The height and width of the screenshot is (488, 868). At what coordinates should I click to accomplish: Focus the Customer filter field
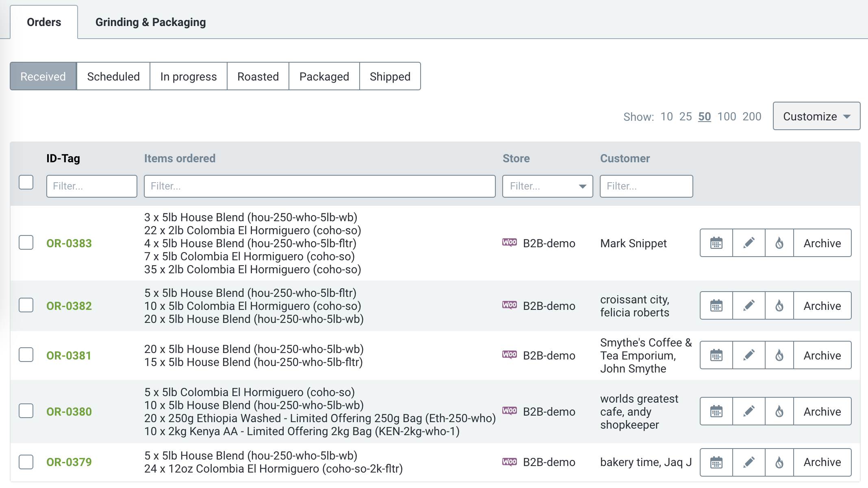click(647, 186)
